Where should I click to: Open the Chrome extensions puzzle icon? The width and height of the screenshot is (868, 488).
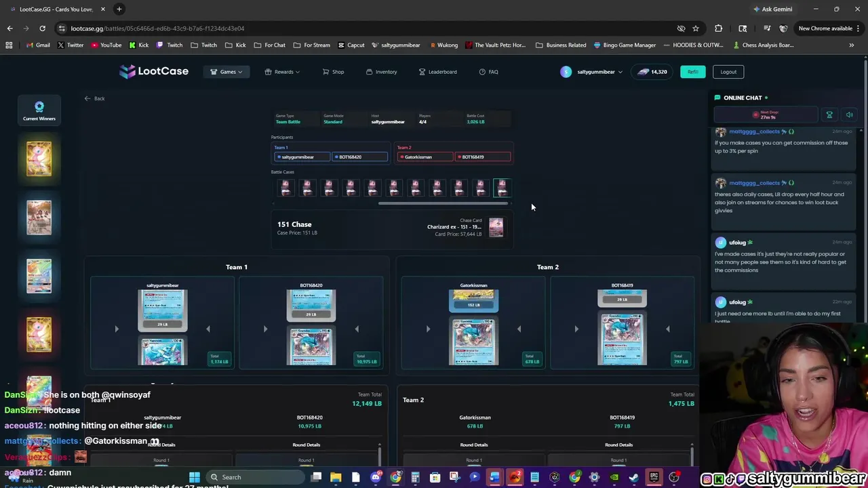coord(719,28)
